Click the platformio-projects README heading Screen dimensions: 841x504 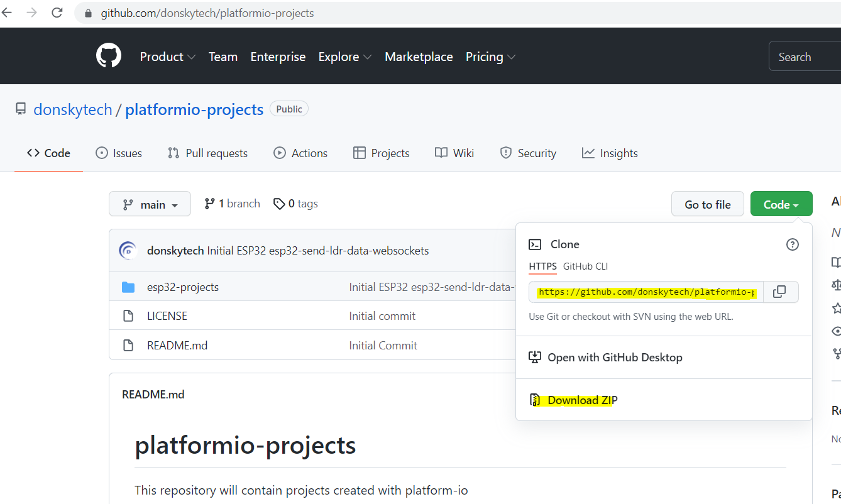tap(245, 445)
